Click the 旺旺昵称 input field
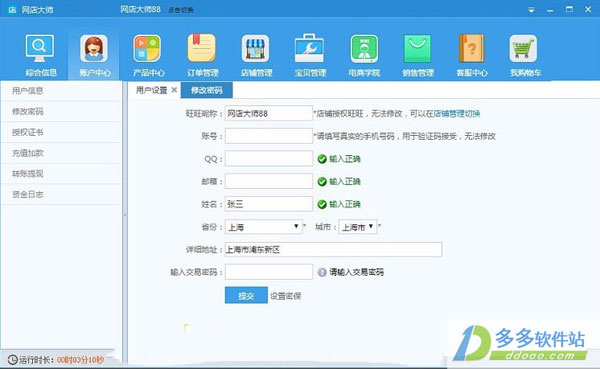600x369 pixels. tap(269, 113)
